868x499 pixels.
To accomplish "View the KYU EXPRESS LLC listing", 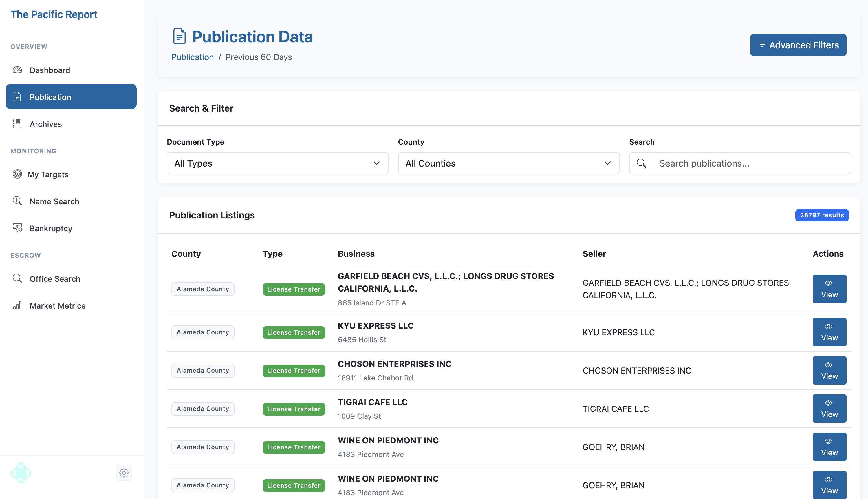I will (829, 332).
